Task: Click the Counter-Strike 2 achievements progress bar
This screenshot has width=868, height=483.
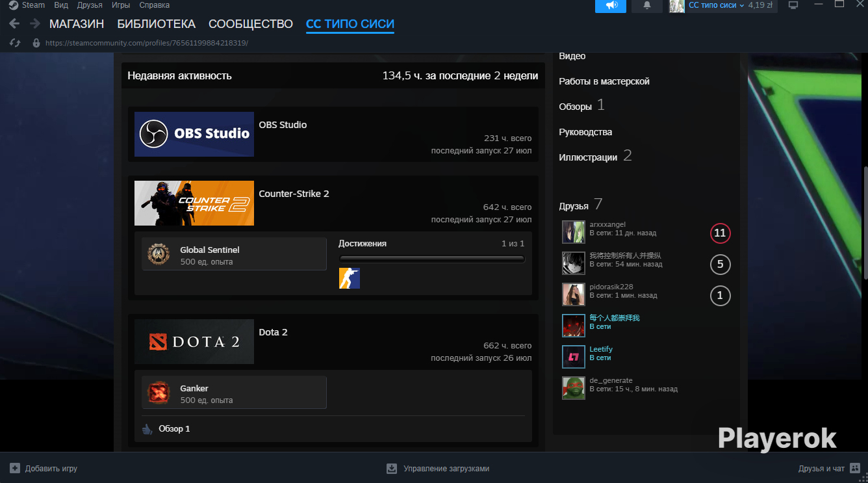Action: point(432,259)
